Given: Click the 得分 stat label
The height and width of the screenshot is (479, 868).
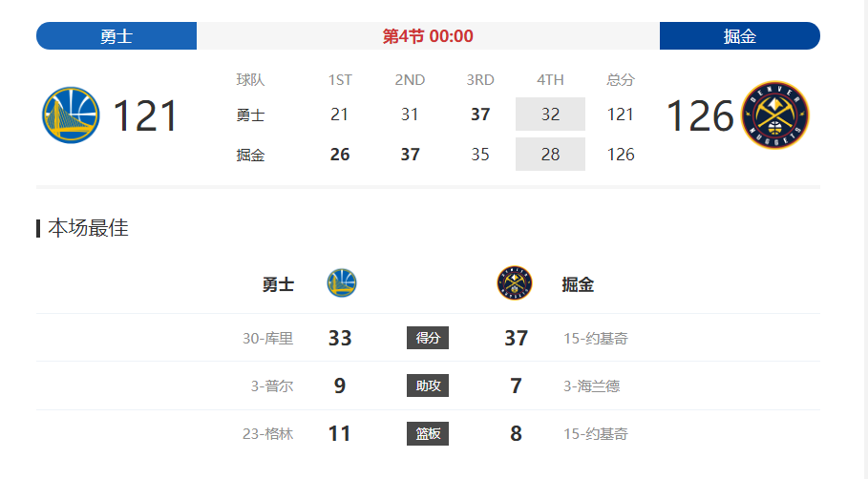Looking at the screenshot, I should point(428,338).
